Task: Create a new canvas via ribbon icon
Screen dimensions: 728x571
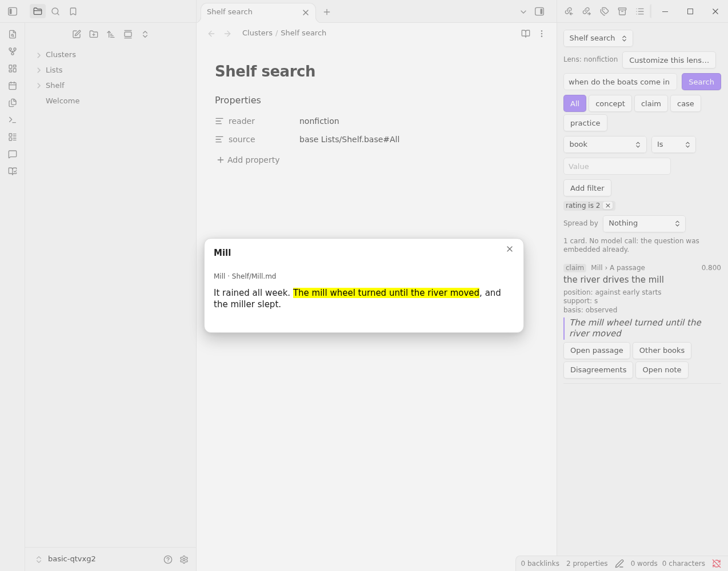Action: click(13, 69)
